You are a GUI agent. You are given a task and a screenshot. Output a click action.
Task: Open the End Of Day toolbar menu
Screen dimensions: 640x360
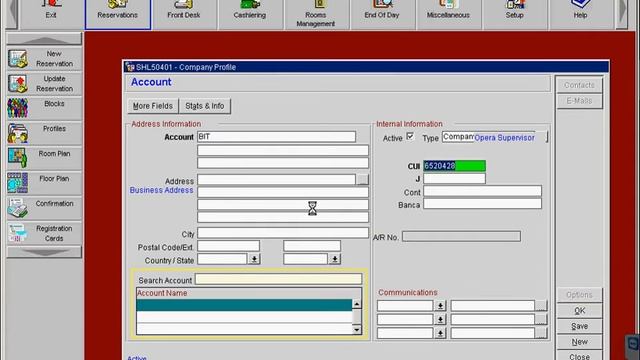[382, 14]
